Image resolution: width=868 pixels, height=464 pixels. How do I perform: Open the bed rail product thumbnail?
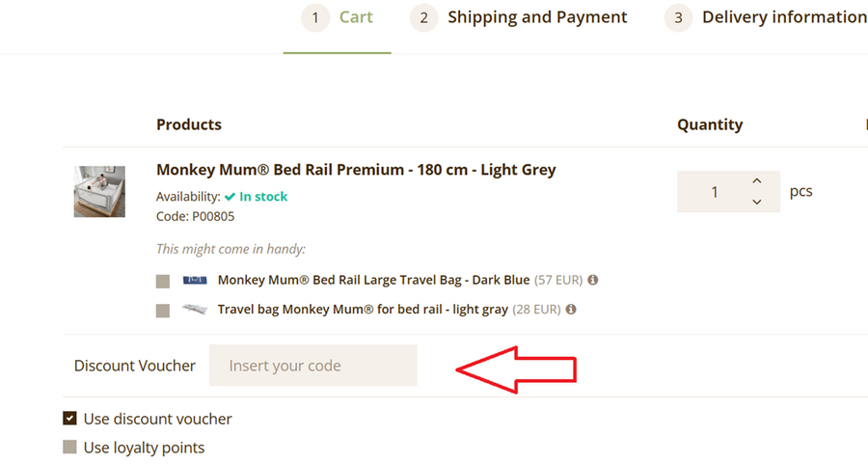[99, 191]
